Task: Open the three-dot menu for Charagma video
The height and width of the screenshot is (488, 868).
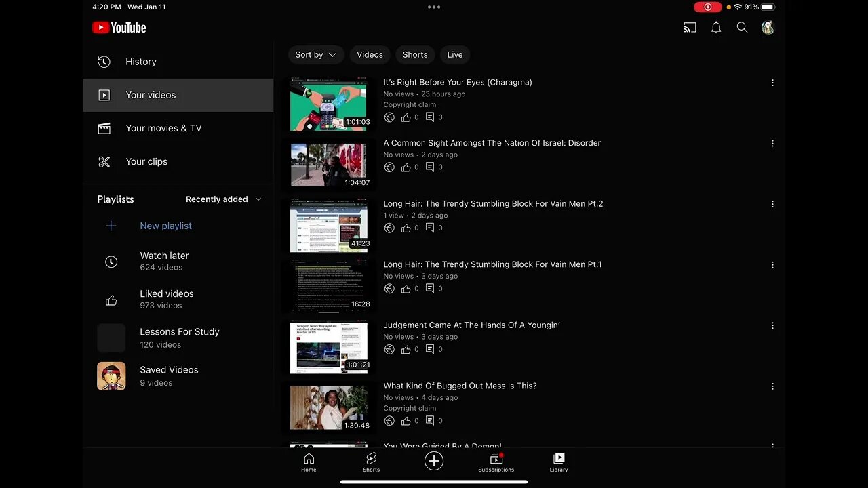Action: [772, 83]
